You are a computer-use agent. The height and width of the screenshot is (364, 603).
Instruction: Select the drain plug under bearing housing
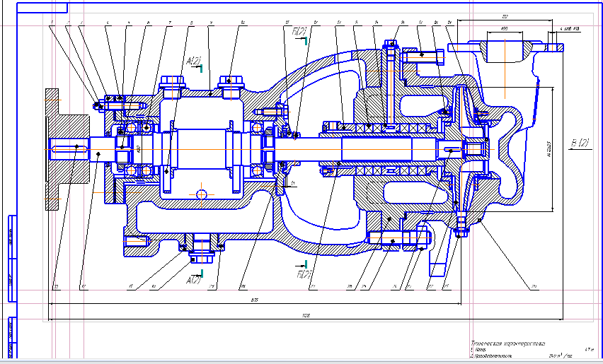[202, 247]
